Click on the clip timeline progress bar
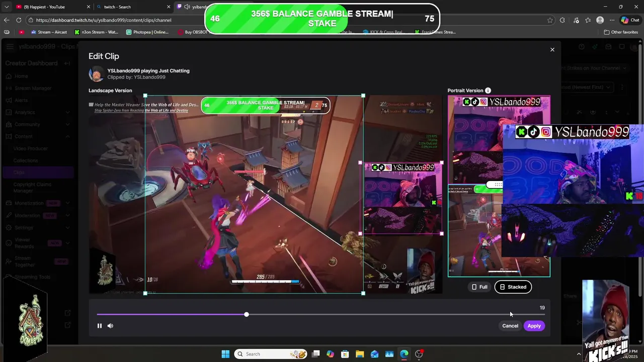 [x=320, y=314]
